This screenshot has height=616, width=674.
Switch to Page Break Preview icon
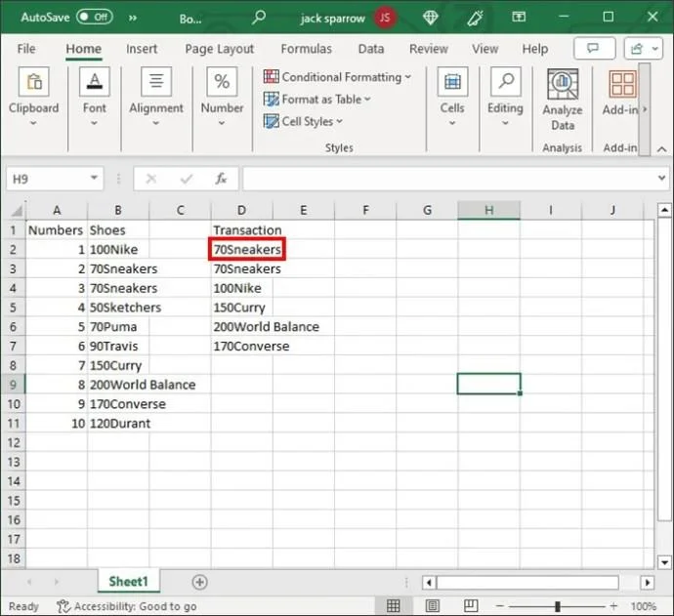tap(471, 606)
